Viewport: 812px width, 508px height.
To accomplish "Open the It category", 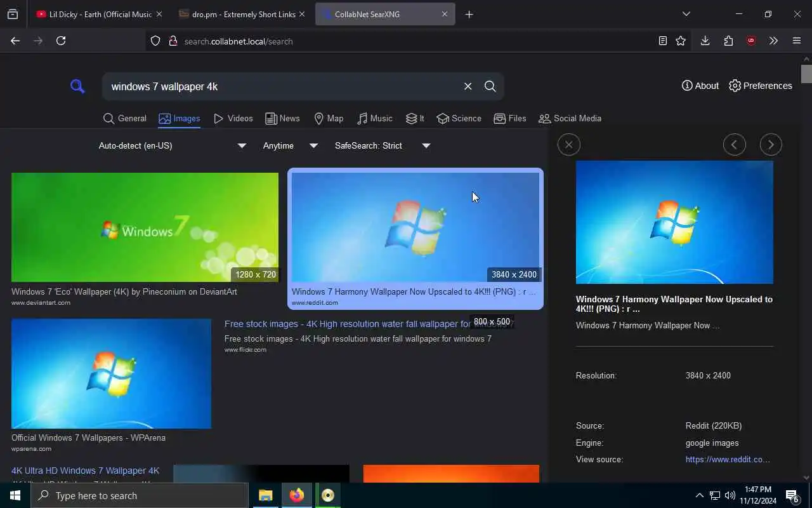I will pos(416,118).
